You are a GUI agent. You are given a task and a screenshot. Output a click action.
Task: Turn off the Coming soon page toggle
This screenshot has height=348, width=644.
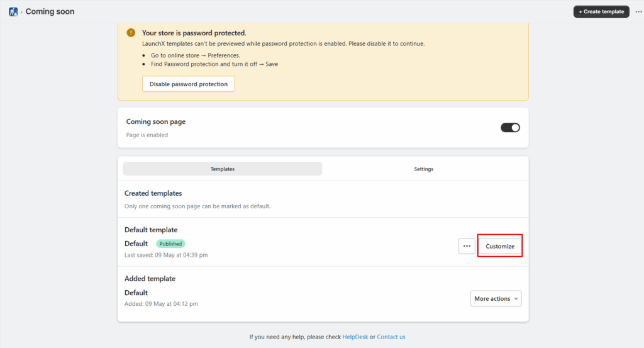coord(510,128)
